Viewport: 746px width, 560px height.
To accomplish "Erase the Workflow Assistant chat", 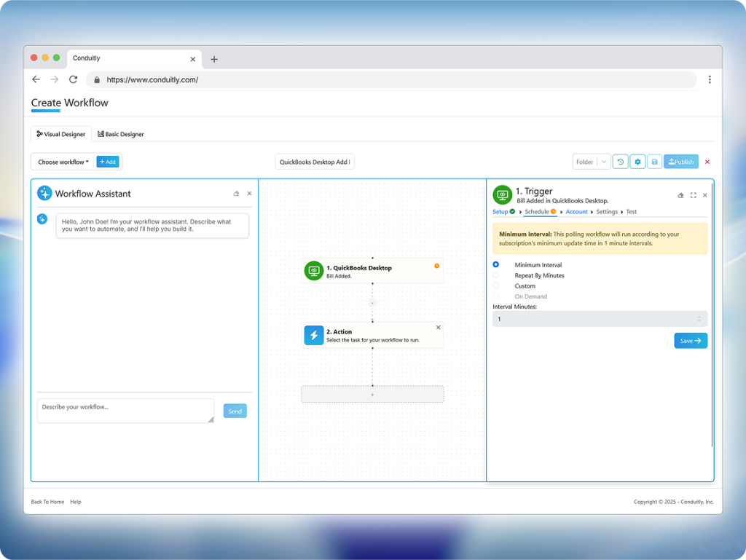I will pos(236,194).
